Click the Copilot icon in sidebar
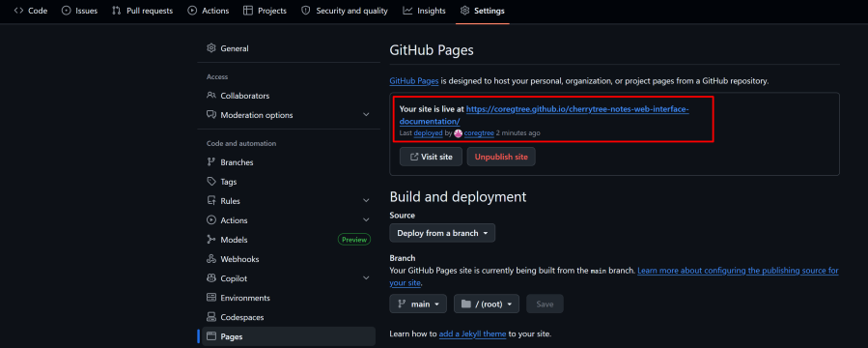 pos(210,278)
